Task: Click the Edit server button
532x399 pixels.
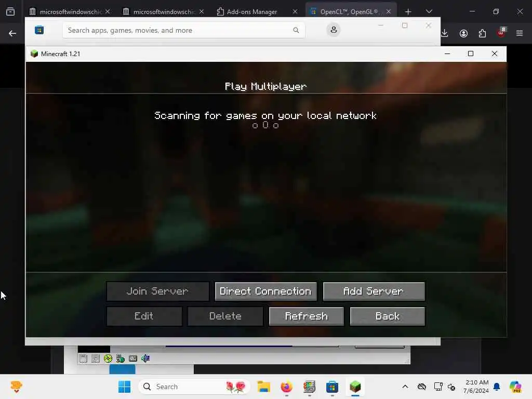Action: tap(144, 316)
